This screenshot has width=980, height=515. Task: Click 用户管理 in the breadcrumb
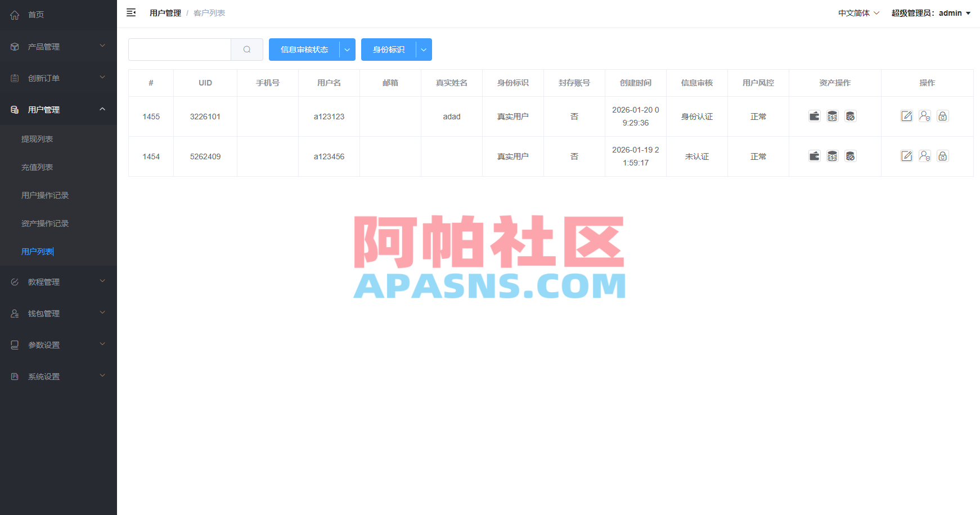[165, 13]
